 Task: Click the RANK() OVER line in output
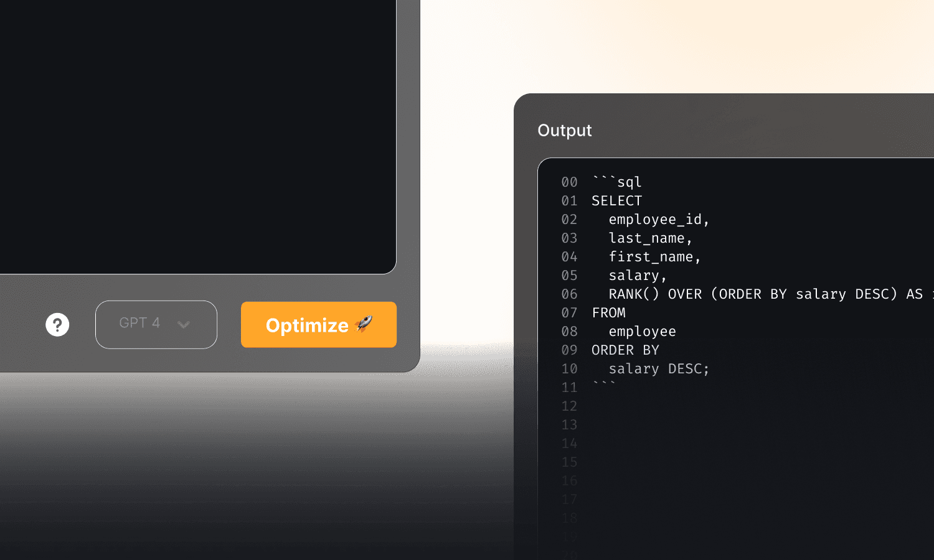click(771, 294)
